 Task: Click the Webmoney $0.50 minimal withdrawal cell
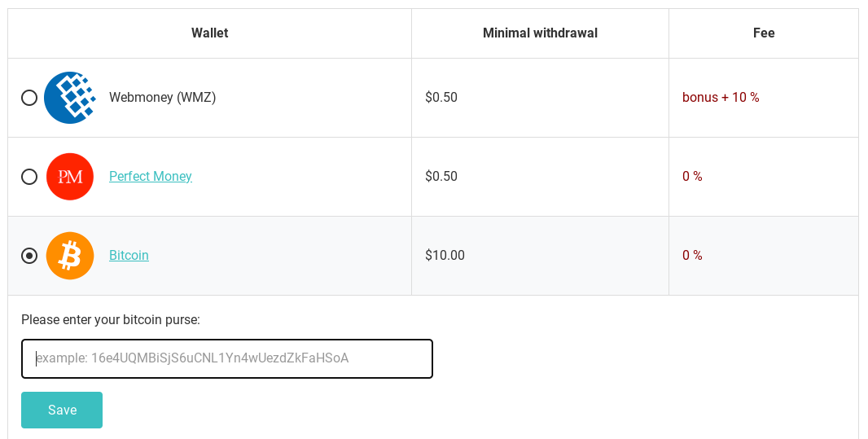tap(541, 98)
